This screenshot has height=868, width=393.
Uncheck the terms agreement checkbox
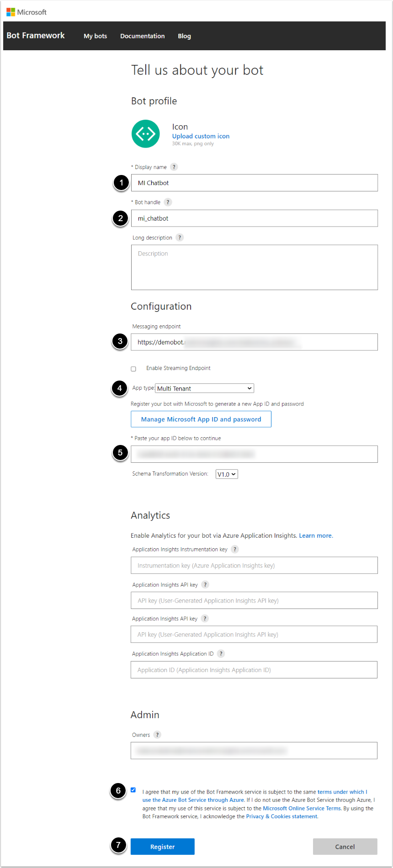[133, 790]
